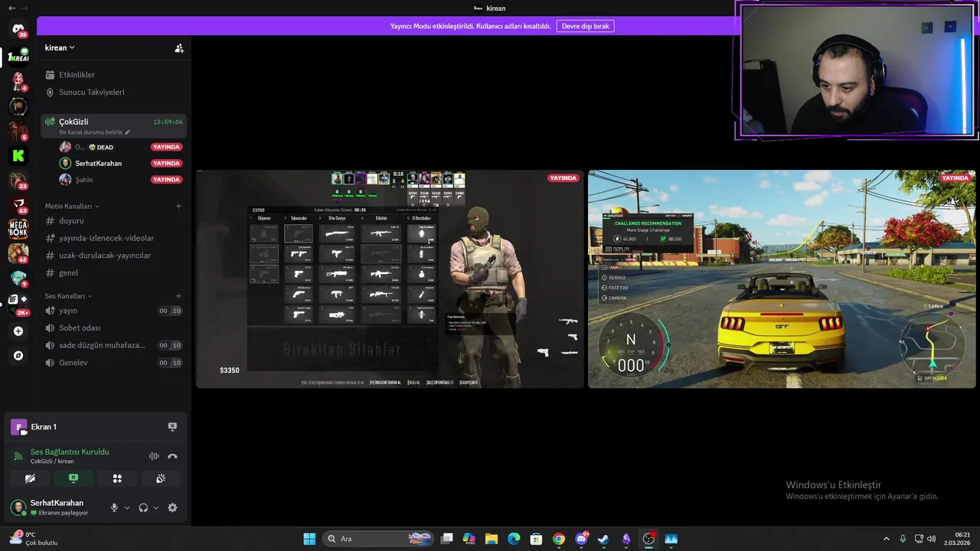The width and height of the screenshot is (980, 551).
Task: Open Discord taskbar icon
Action: [x=581, y=539]
